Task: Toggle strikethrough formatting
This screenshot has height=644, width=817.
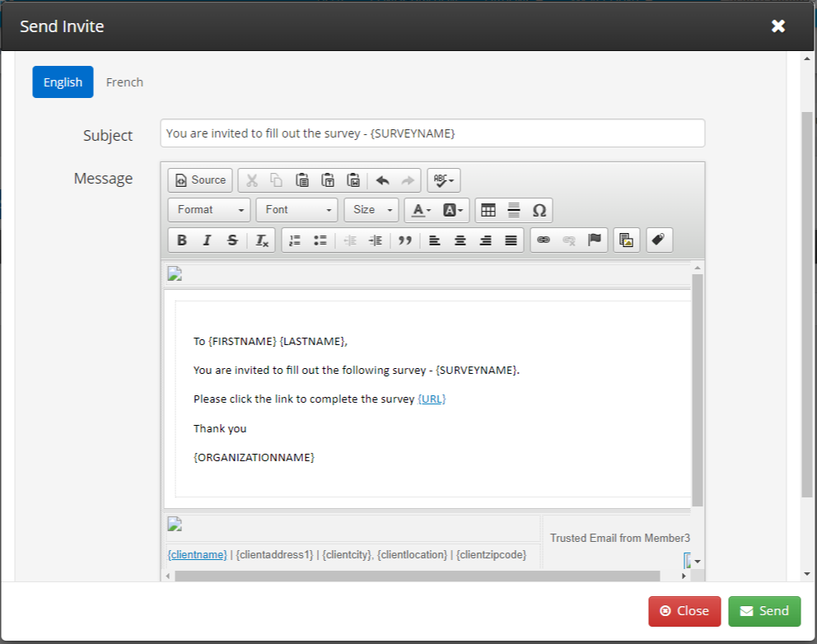Action: click(x=232, y=240)
